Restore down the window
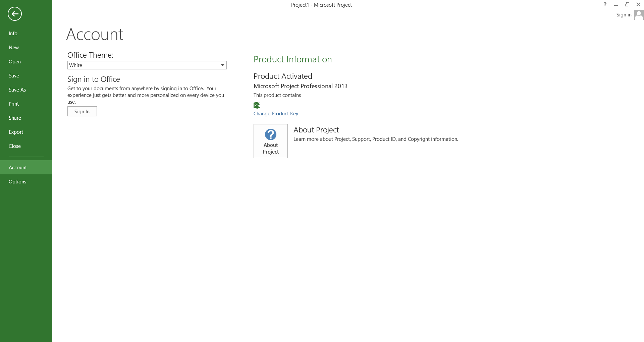 627,5
